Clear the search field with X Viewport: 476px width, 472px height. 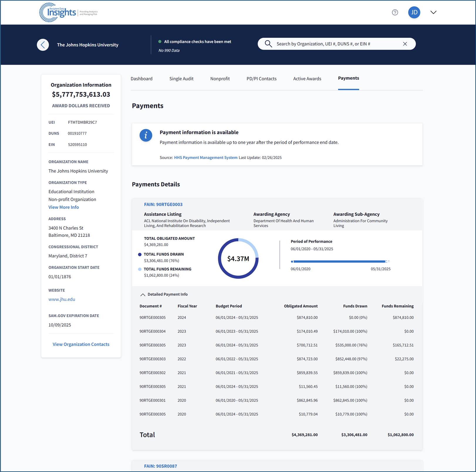coord(405,44)
